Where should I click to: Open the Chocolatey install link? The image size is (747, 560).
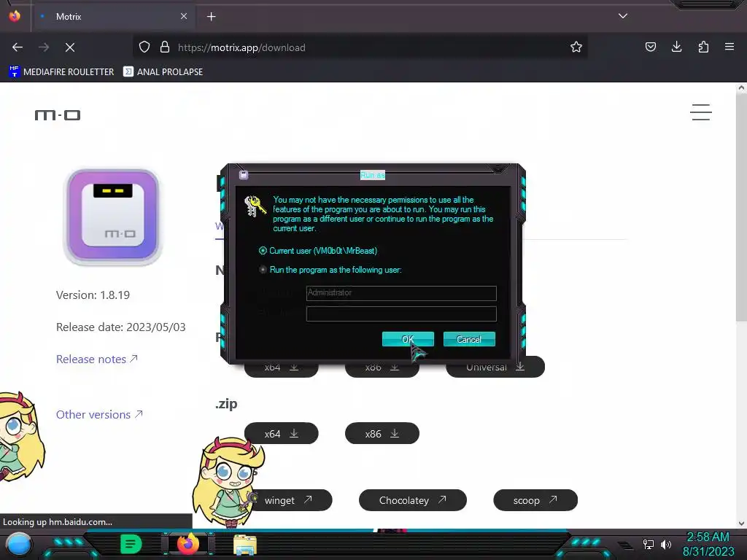point(413,500)
